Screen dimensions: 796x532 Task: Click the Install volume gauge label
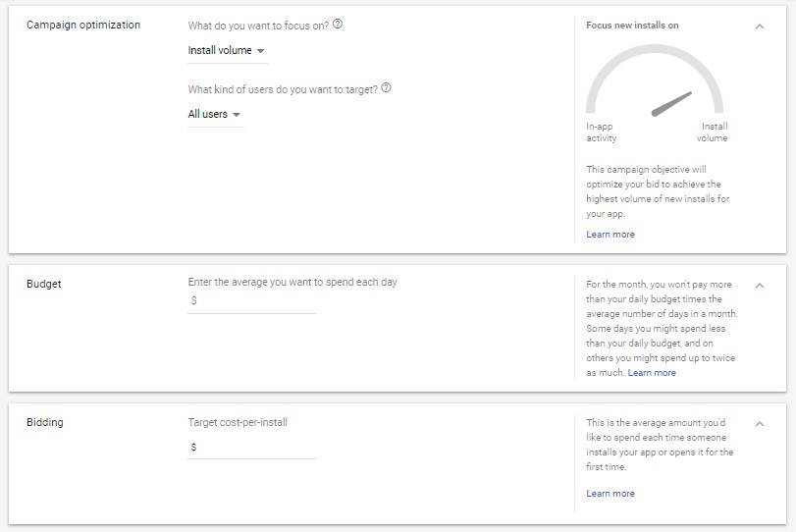[714, 133]
